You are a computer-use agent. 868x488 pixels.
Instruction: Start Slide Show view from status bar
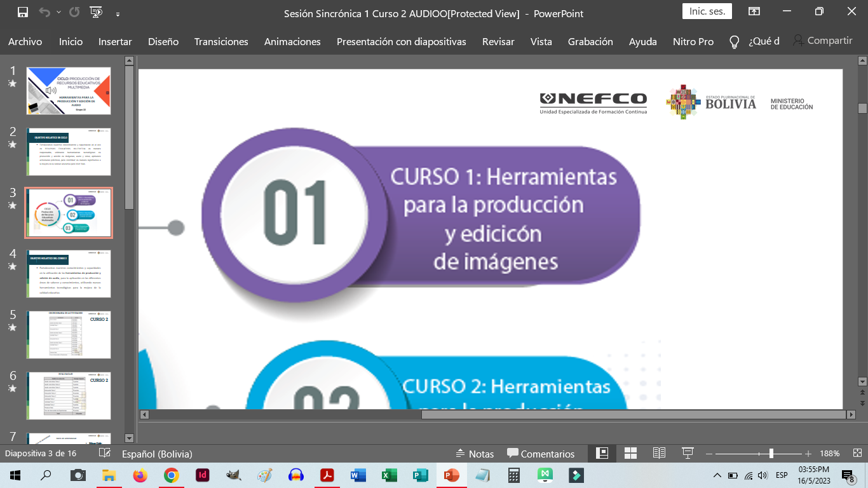click(x=688, y=454)
